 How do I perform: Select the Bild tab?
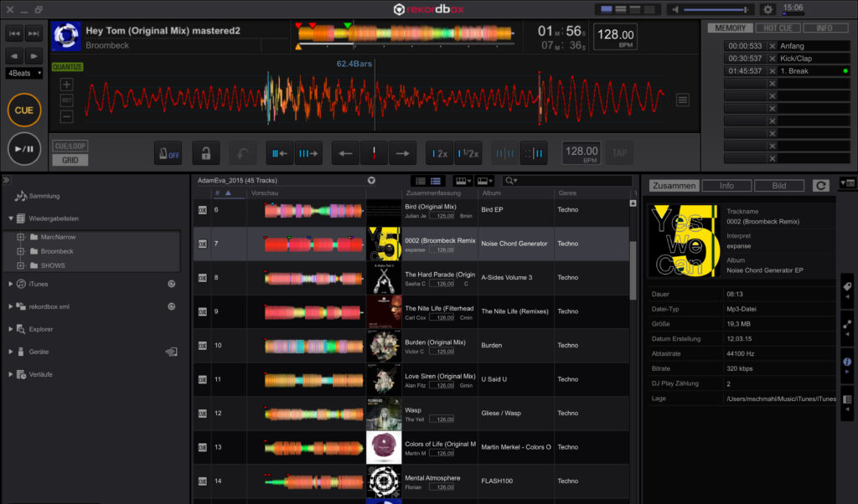pyautogui.click(x=778, y=186)
